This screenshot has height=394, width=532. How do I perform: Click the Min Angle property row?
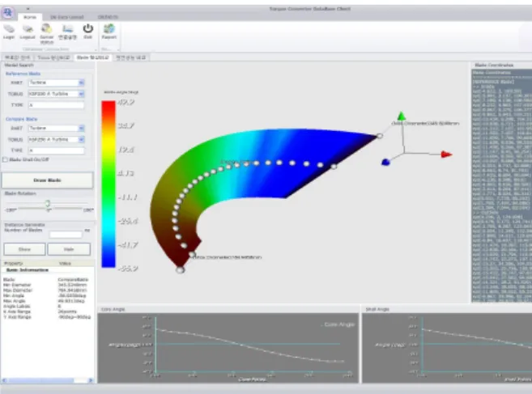point(47,295)
